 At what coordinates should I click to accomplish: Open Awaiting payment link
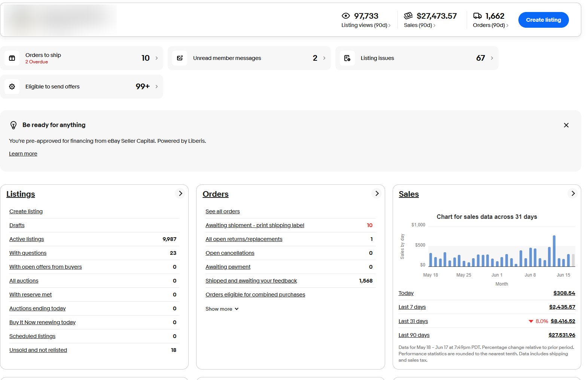point(228,267)
